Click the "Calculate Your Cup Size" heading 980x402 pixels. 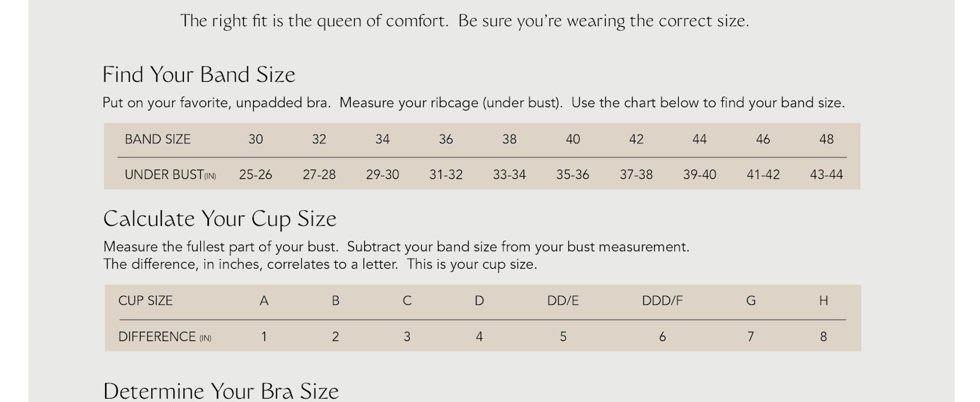click(220, 219)
